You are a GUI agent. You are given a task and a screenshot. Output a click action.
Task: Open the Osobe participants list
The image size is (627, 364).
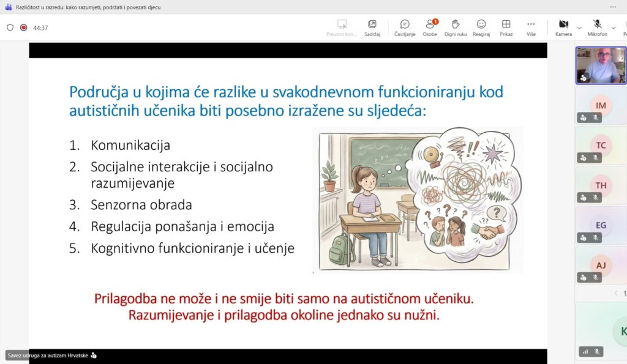[430, 28]
